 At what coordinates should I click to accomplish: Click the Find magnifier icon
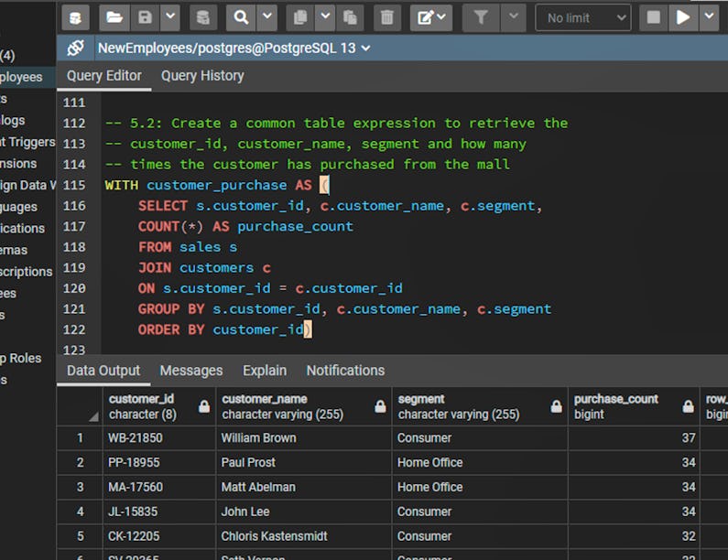(x=241, y=17)
